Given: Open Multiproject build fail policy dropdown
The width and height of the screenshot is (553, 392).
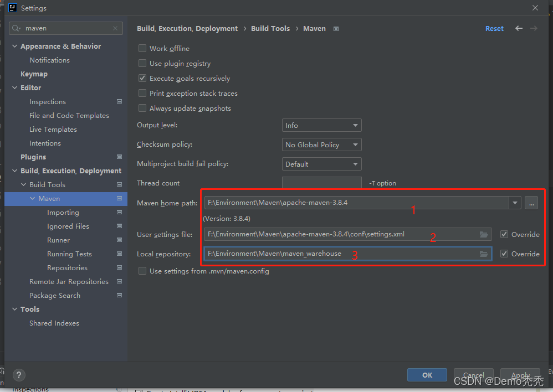Looking at the screenshot, I should pos(321,164).
